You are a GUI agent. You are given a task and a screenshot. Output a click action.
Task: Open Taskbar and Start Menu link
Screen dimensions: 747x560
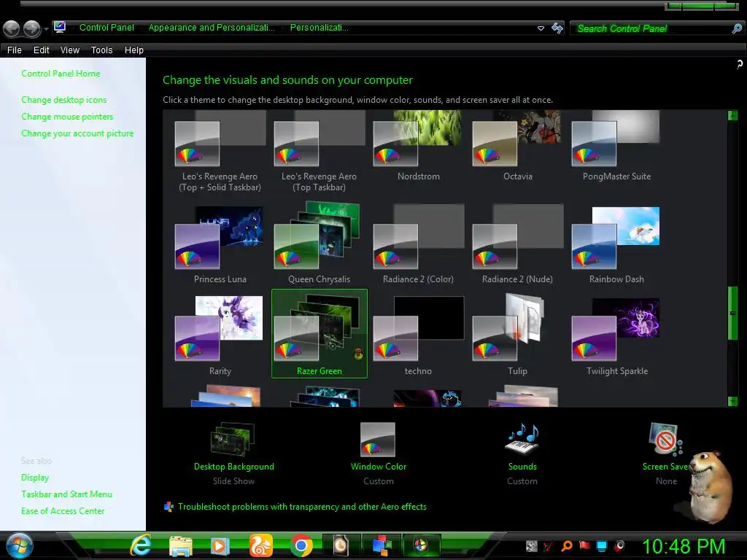[x=66, y=494]
